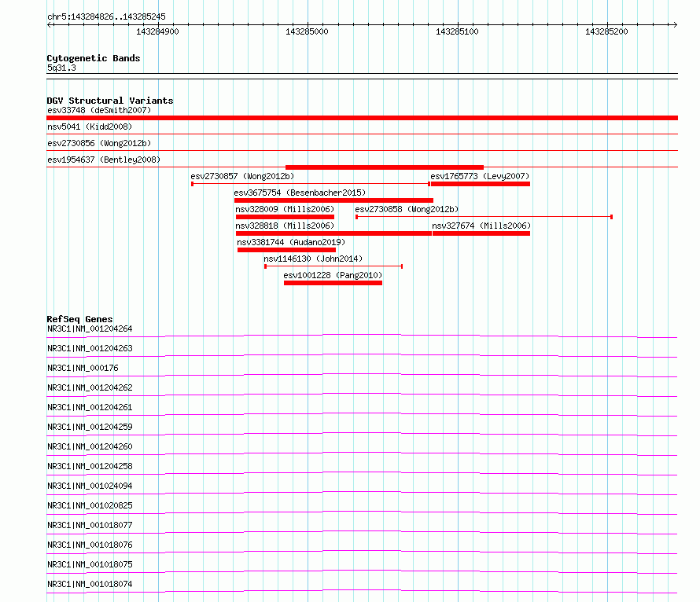The image size is (700, 602).
Task: Open the nsv5041 (Kidd2008) variant
Action: (x=90, y=127)
